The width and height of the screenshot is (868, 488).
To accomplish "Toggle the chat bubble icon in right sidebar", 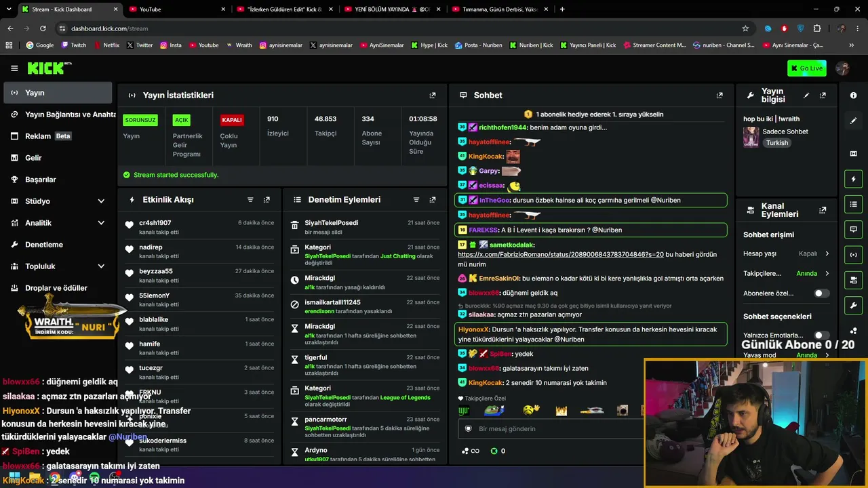I will (x=853, y=229).
